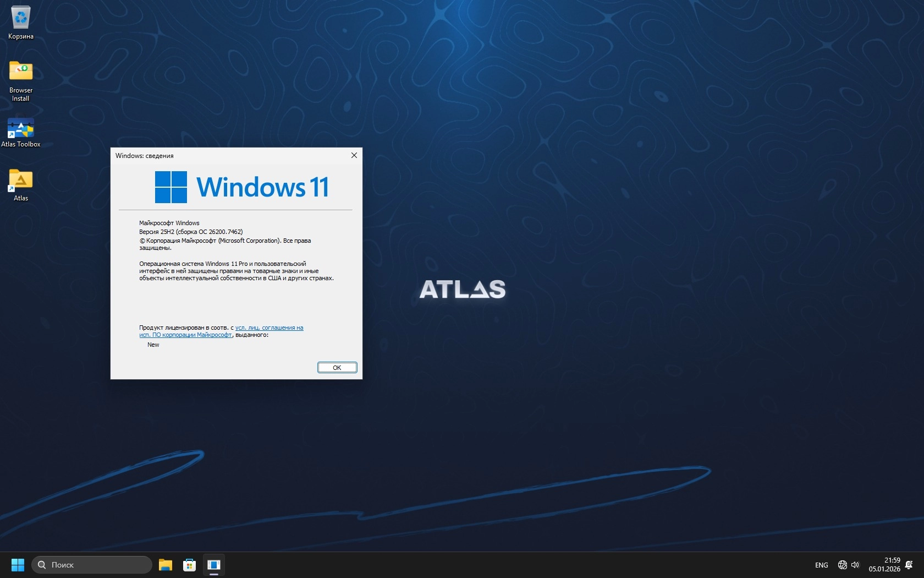Switch keyboard layout via ENG indicator
The image size is (924, 578).
point(821,565)
